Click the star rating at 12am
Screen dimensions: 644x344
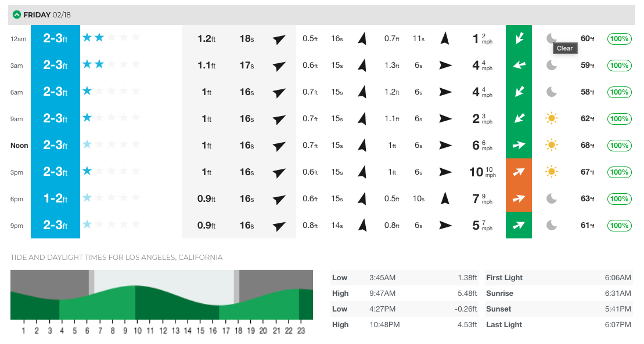(111, 38)
